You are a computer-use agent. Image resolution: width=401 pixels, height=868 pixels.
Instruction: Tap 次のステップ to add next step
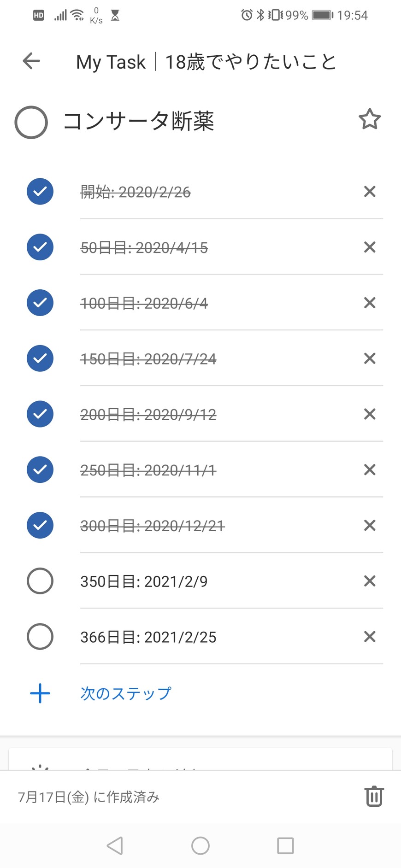coord(126,693)
